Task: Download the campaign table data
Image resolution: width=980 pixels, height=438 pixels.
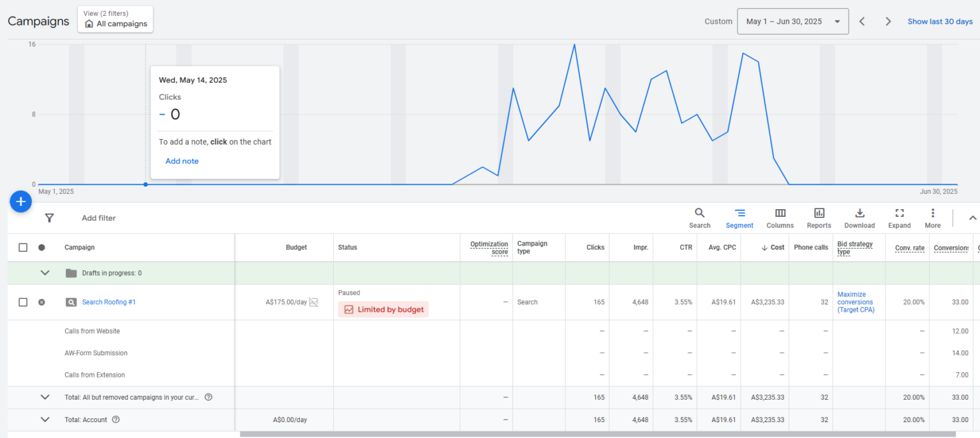Action: (859, 217)
